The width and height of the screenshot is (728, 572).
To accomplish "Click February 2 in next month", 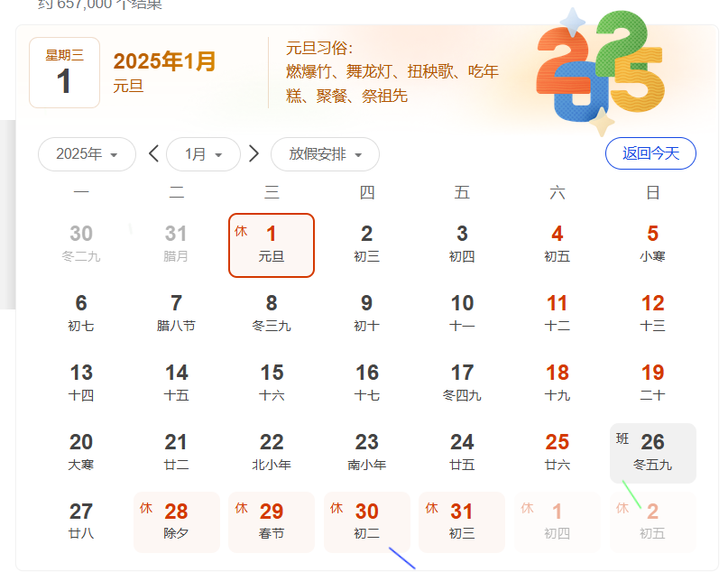I will tap(652, 521).
